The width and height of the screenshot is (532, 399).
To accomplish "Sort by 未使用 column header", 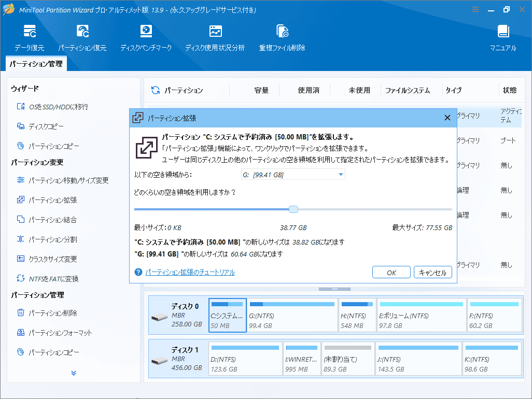I will tap(359, 90).
